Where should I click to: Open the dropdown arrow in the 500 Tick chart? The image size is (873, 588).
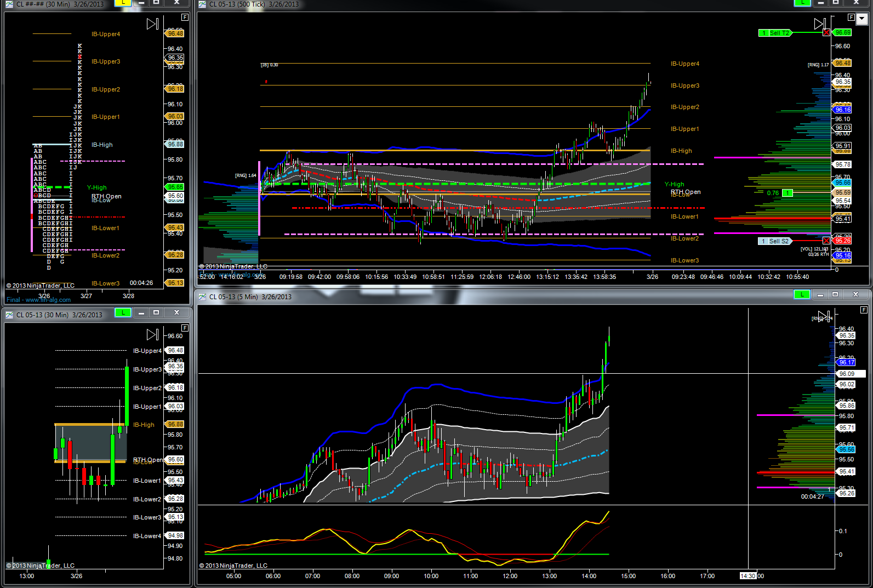click(x=862, y=19)
